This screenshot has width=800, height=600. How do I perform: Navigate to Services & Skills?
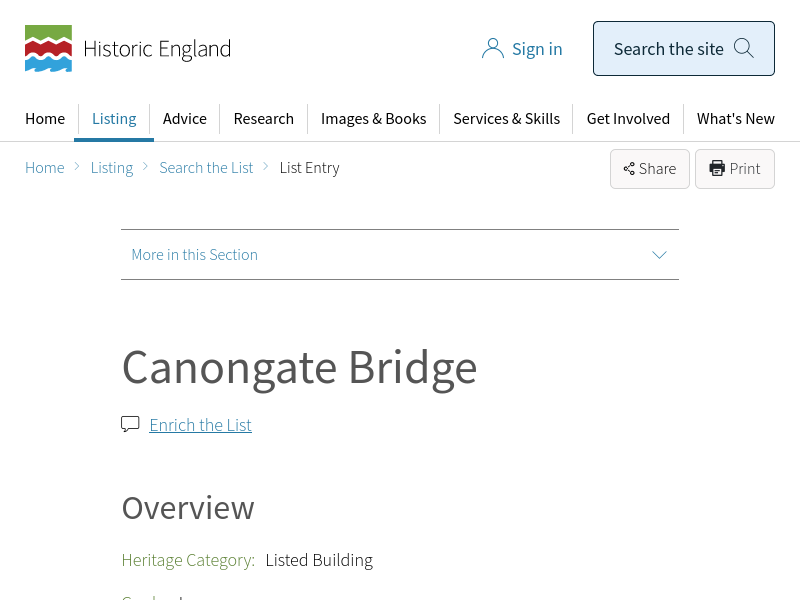tap(506, 118)
